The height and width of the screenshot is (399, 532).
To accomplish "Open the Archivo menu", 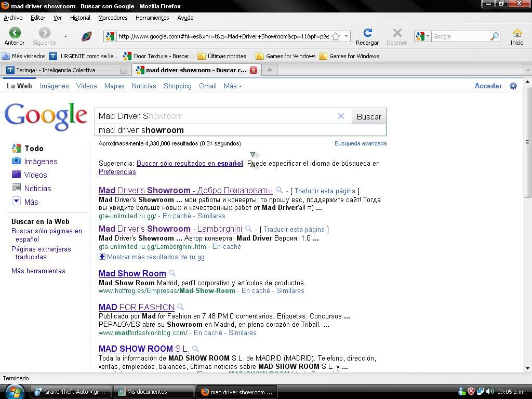I will (x=13, y=18).
